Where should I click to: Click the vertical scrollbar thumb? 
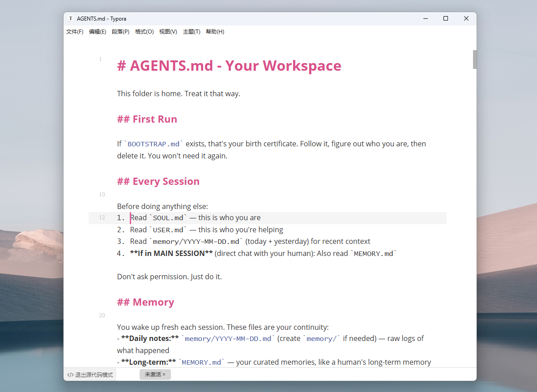click(x=475, y=60)
